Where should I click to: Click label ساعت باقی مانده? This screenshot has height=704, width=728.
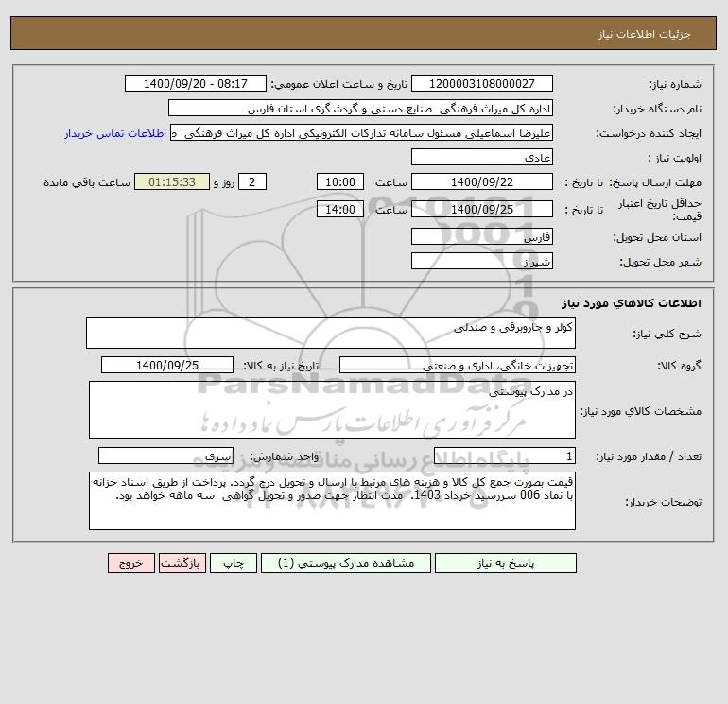tap(87, 182)
